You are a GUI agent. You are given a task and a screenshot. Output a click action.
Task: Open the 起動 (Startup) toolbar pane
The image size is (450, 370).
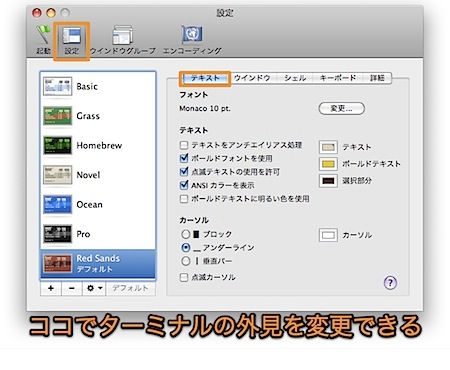coord(43,39)
